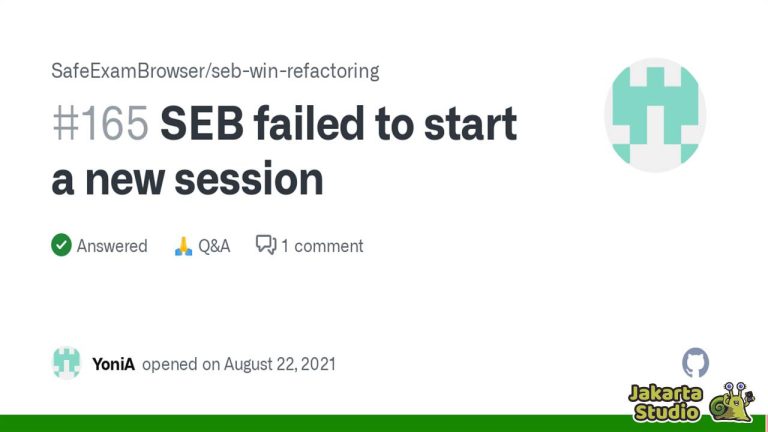Click the Answered status label
The image size is (768, 432).
112,246
